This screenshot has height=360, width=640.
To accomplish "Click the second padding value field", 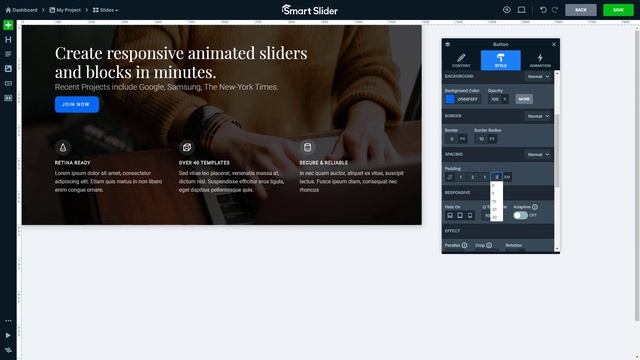I will click(x=473, y=177).
